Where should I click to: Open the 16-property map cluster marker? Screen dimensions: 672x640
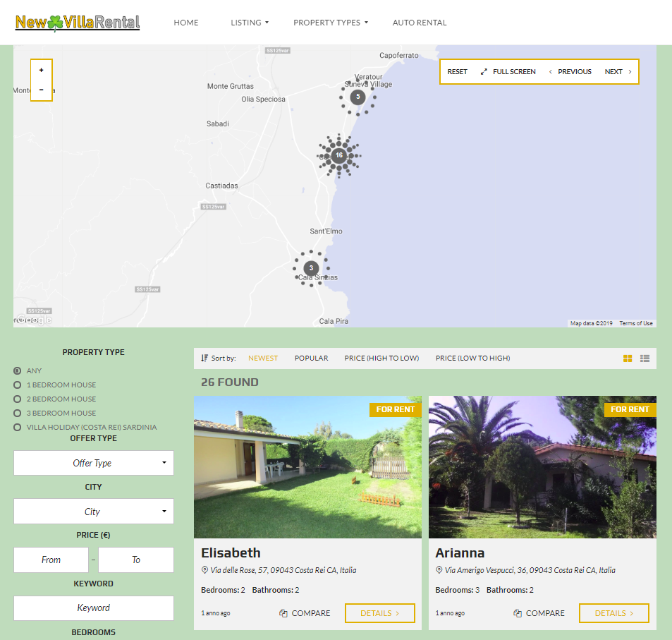[x=339, y=155]
